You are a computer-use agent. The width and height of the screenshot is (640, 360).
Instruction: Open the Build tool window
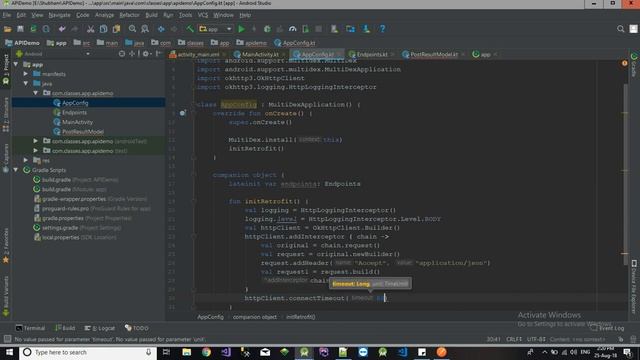(65, 328)
